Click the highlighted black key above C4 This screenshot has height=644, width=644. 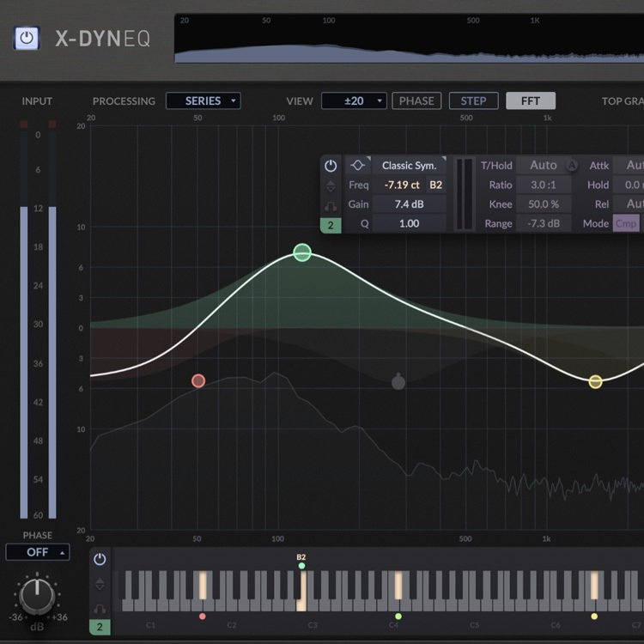(398, 585)
